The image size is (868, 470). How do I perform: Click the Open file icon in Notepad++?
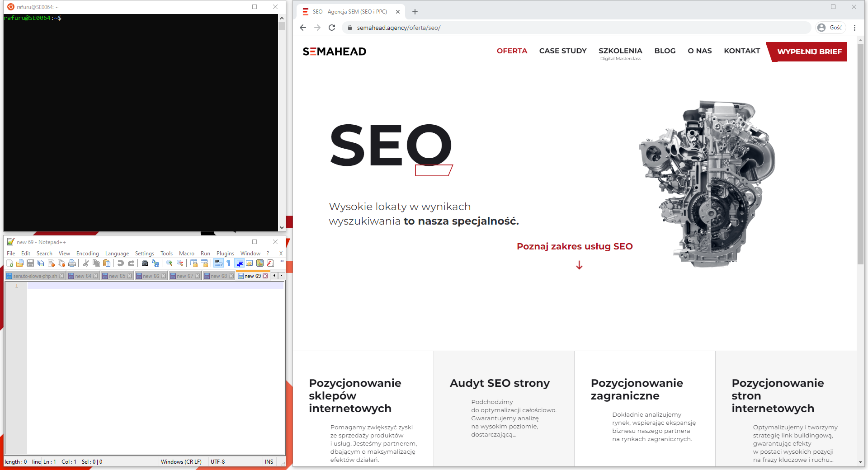(x=20, y=263)
